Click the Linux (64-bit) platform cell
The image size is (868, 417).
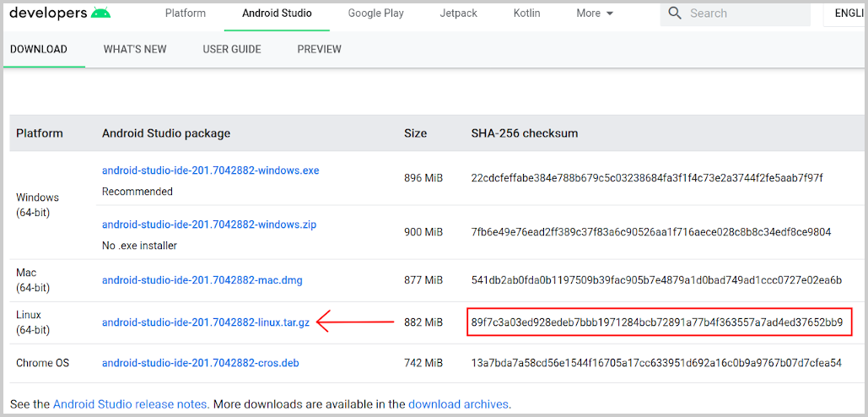click(33, 322)
